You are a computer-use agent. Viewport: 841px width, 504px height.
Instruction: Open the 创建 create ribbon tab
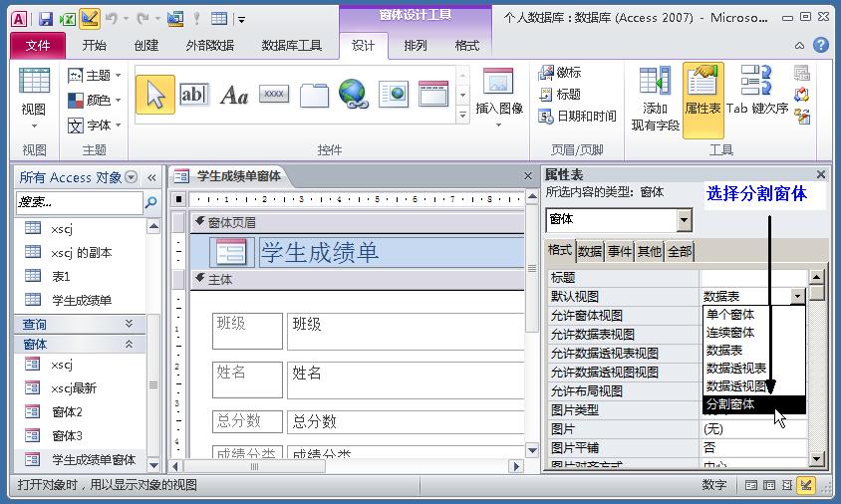point(146,46)
